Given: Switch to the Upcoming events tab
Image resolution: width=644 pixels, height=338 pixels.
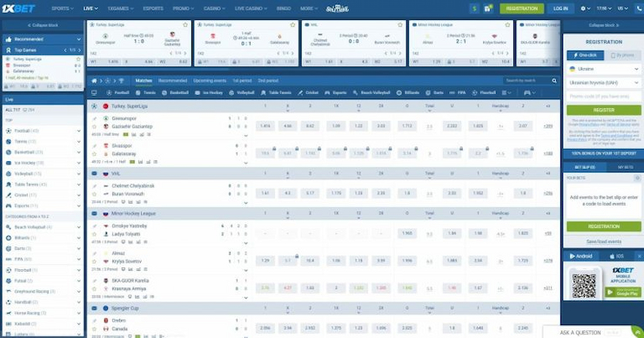Looking at the screenshot, I should [210, 81].
